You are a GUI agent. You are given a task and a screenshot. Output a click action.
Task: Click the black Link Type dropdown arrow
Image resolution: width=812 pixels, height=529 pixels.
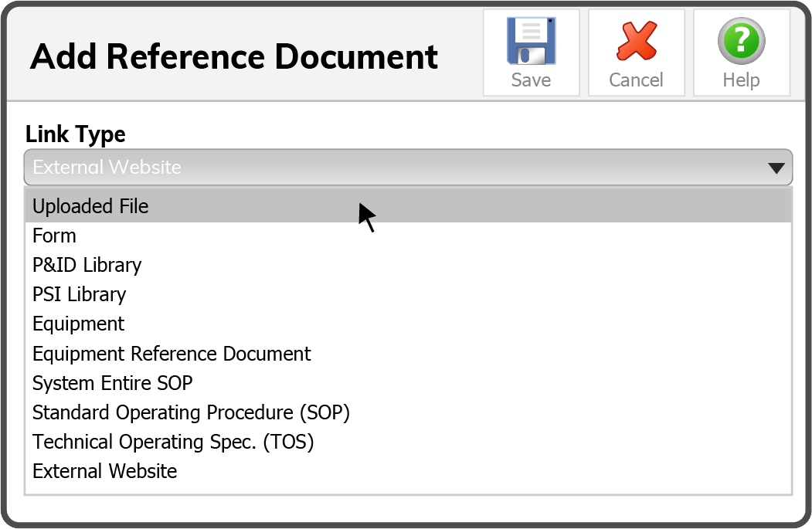[776, 168]
